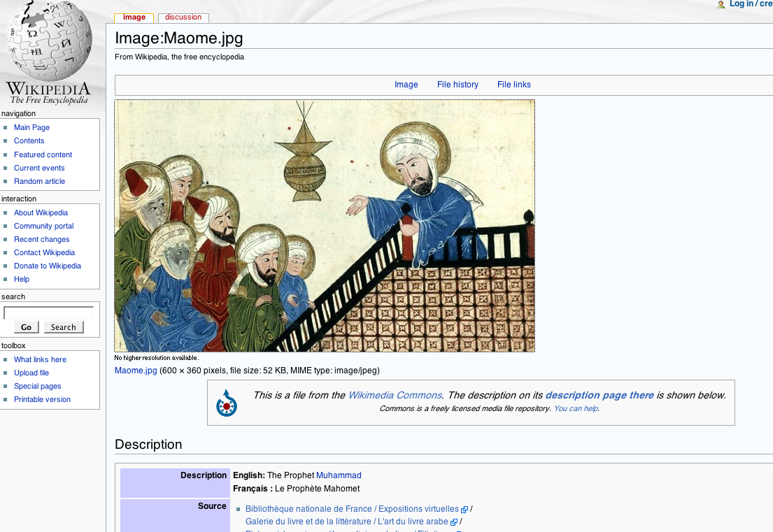Open Contents in navigation
The height and width of the screenshot is (532, 773).
point(29,141)
